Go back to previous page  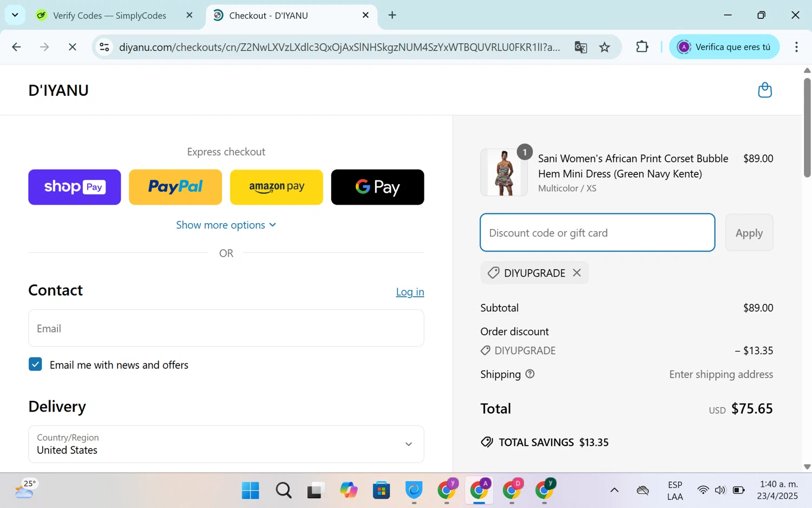[16, 47]
